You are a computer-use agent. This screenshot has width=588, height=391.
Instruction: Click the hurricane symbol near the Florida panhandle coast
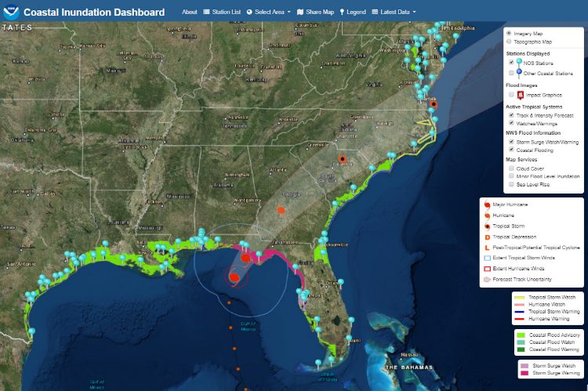245,258
